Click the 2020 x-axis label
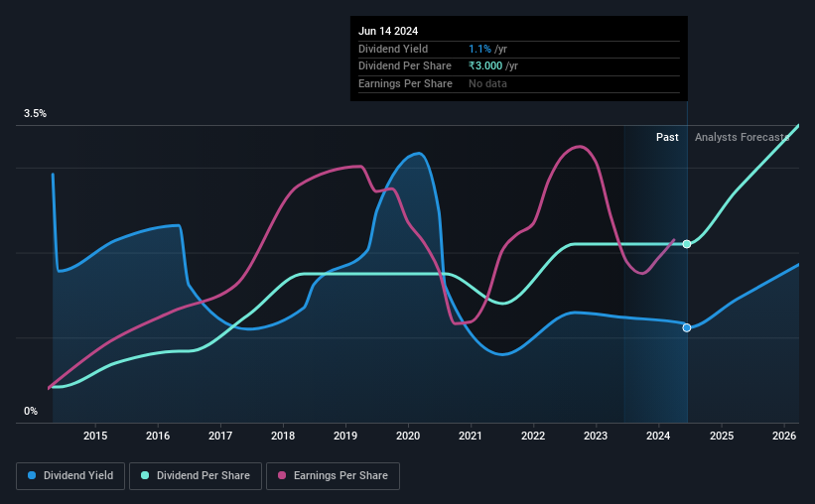Screen dimensions: 815x504 pos(408,436)
